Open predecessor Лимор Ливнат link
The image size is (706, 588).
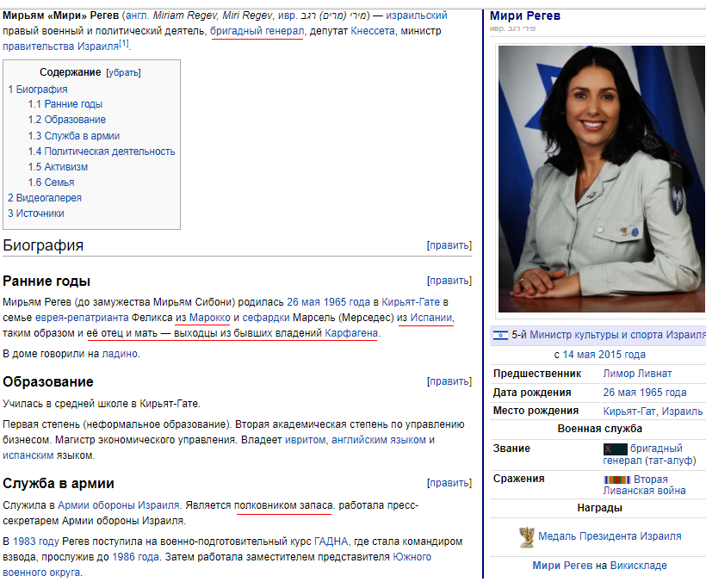(x=637, y=374)
